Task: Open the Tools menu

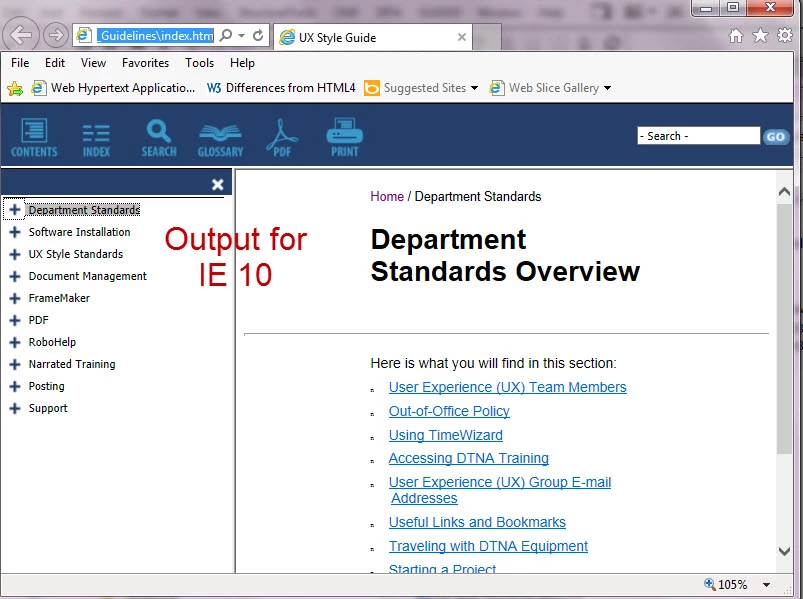Action: (199, 63)
